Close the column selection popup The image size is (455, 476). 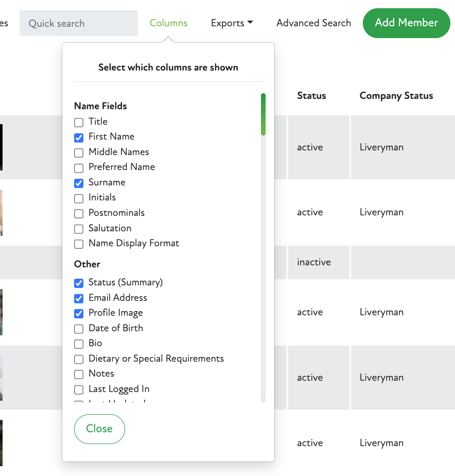click(99, 429)
